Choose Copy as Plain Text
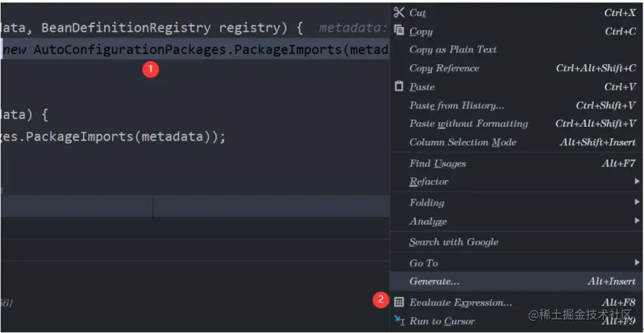Viewport: 644px width, 333px height. pyautogui.click(x=453, y=50)
